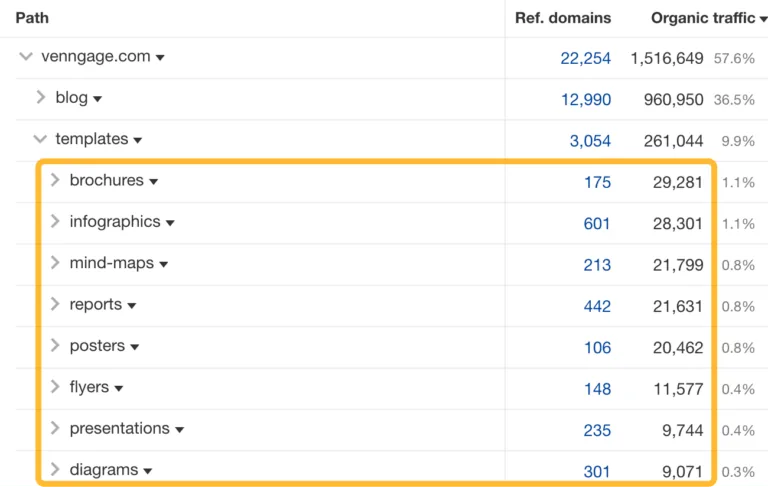Open dropdown arrow next to flyers

[x=119, y=389]
